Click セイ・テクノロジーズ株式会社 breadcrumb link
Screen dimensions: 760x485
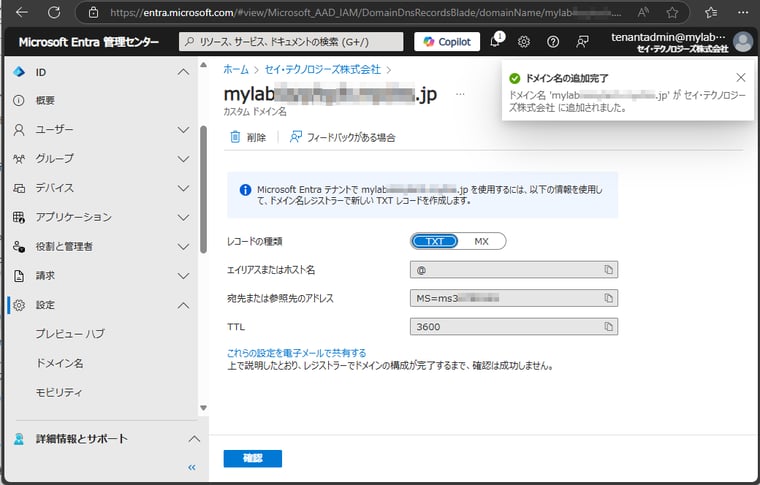(322, 69)
